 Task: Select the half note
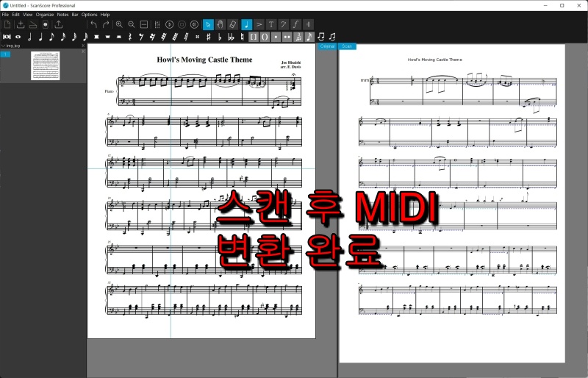click(x=29, y=37)
